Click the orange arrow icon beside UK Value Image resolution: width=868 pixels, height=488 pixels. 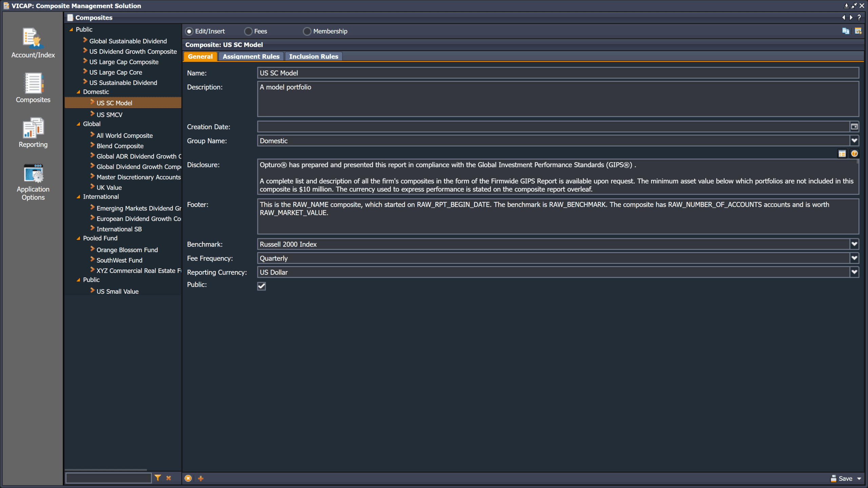click(92, 186)
